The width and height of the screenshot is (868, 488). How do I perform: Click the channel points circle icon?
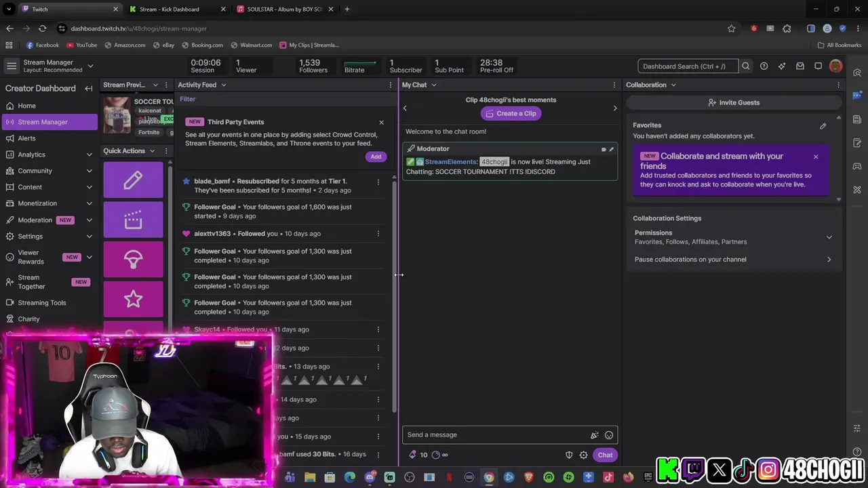(x=436, y=455)
